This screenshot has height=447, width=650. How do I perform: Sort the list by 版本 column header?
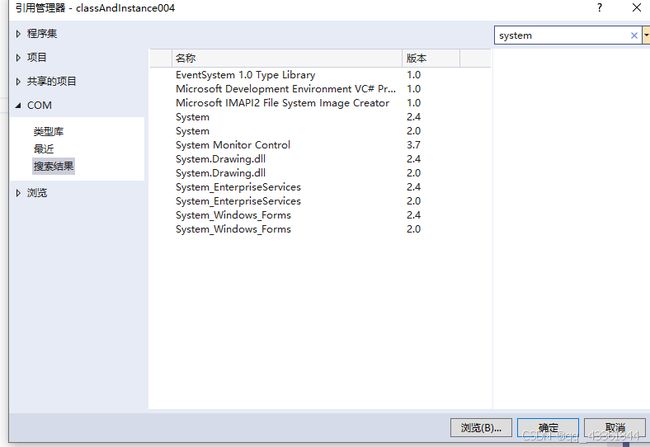[x=431, y=58]
